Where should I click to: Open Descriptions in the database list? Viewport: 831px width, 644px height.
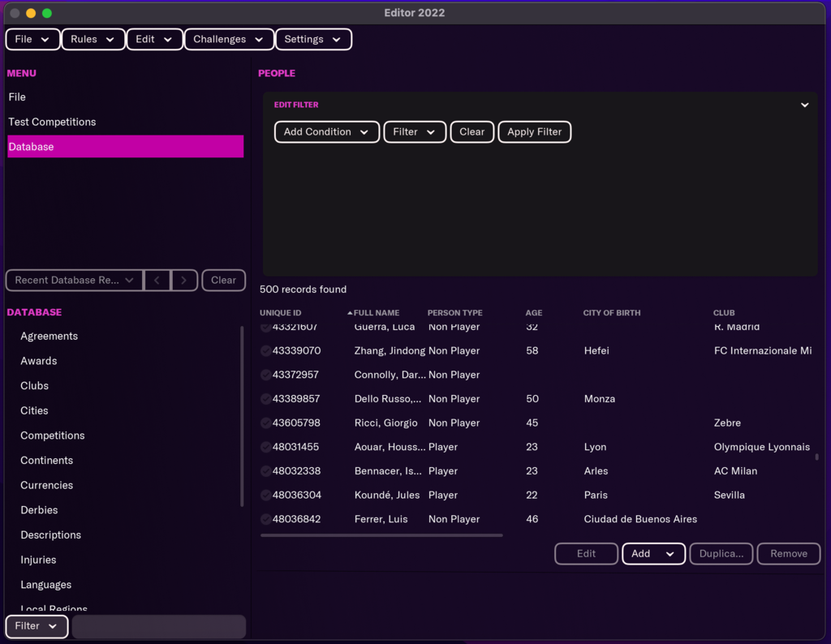(51, 535)
